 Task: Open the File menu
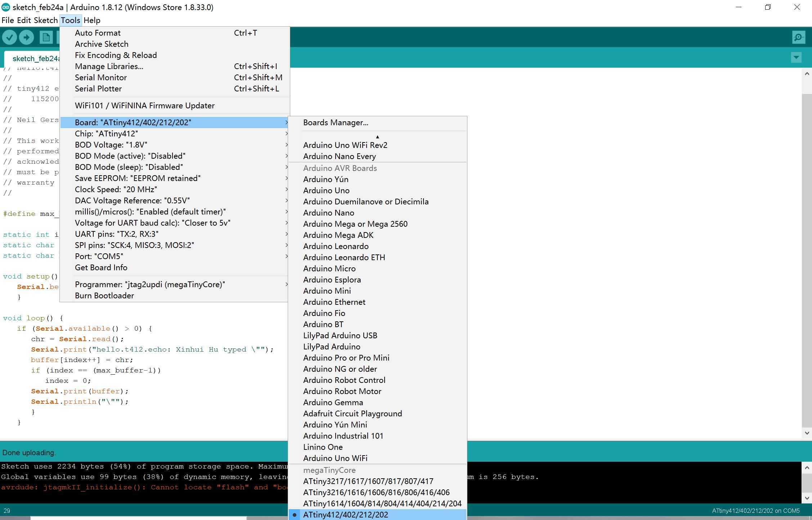pyautogui.click(x=8, y=20)
